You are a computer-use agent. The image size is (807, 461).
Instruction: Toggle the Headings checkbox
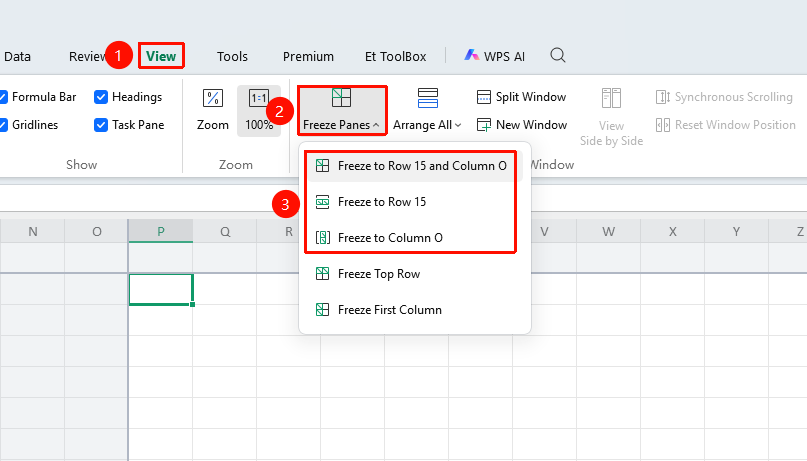(x=101, y=97)
